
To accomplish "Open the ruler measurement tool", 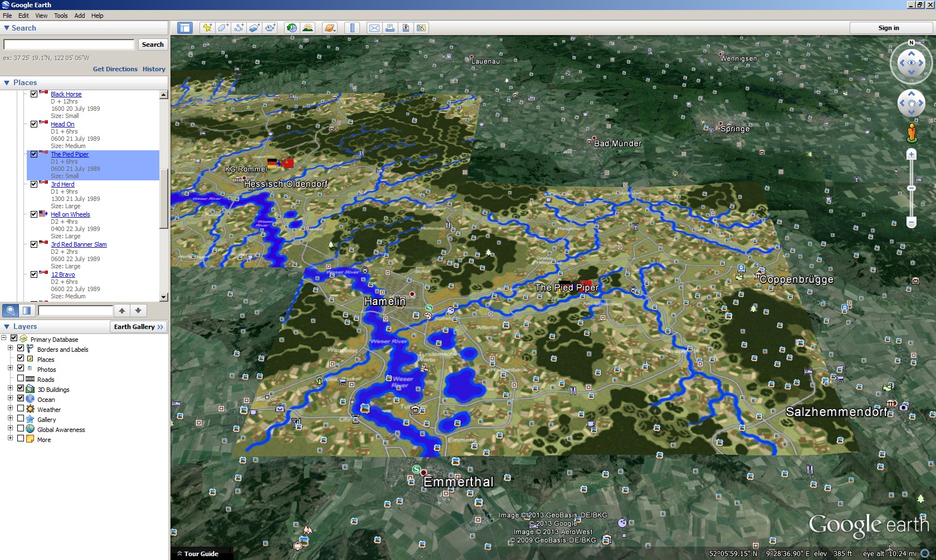I will (352, 28).
